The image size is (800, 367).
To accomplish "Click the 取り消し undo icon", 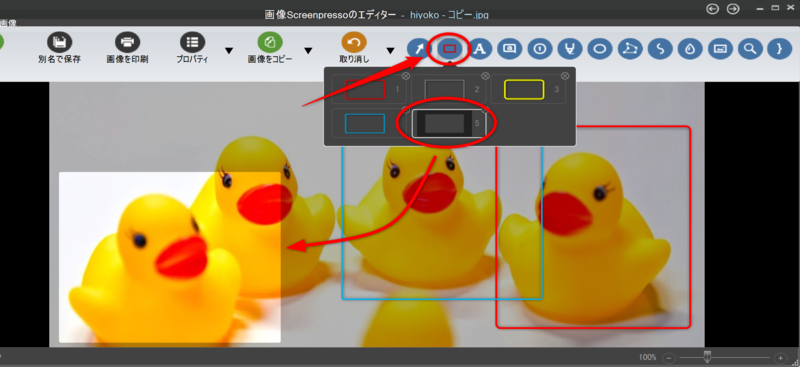I will click(354, 42).
